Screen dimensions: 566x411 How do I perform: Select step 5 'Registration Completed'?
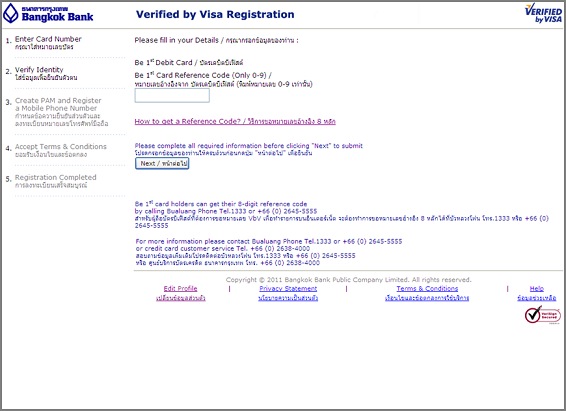click(x=56, y=181)
